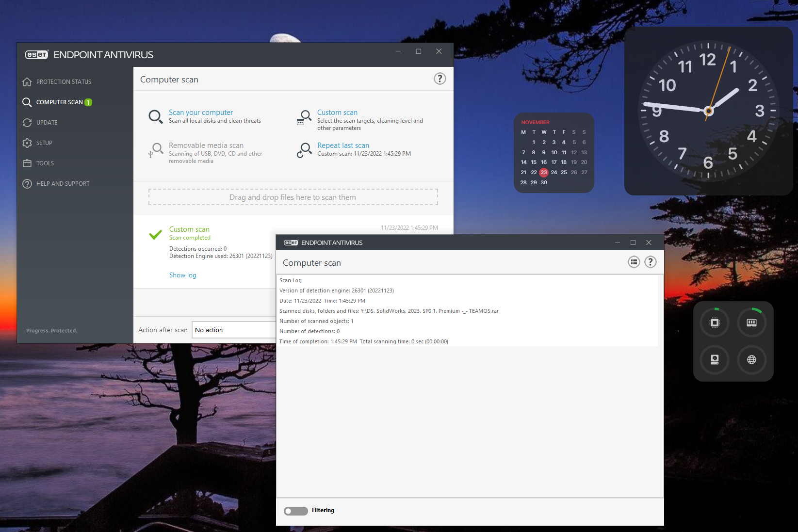798x532 pixels.
Task: Toggle the Filtering switch
Action: (296, 511)
